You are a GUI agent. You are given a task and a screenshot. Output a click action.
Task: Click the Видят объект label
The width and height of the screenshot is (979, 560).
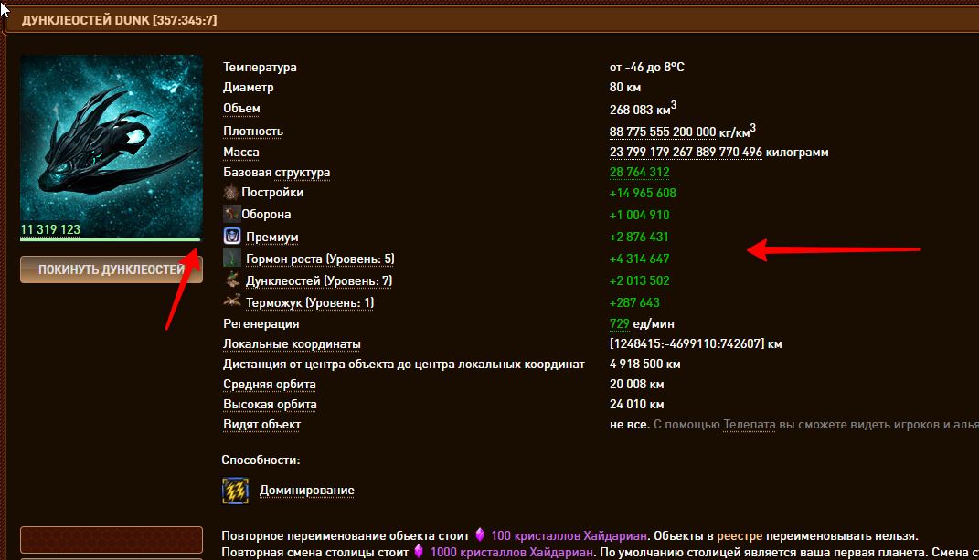(x=261, y=425)
